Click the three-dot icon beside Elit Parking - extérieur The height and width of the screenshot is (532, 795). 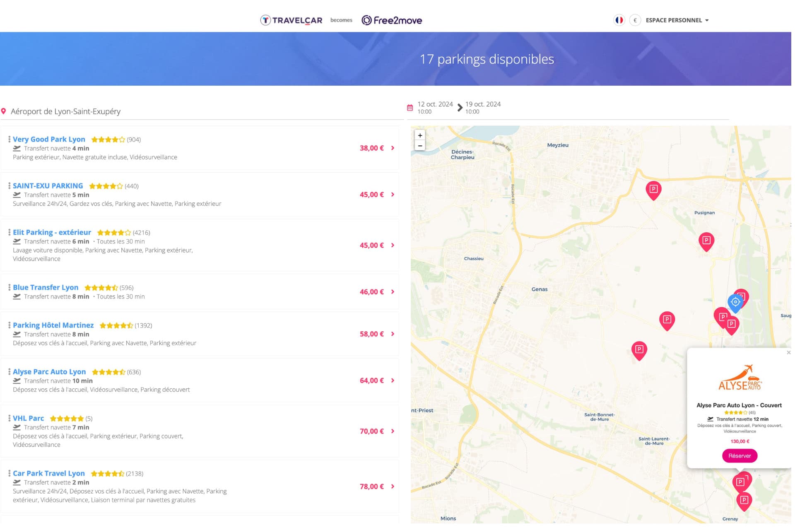pos(9,232)
